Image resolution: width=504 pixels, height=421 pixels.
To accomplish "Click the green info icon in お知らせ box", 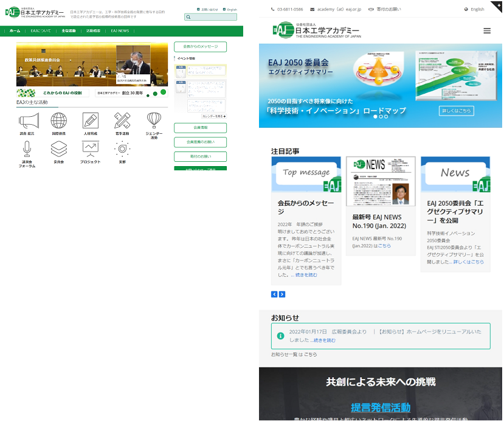I will pos(280,336).
